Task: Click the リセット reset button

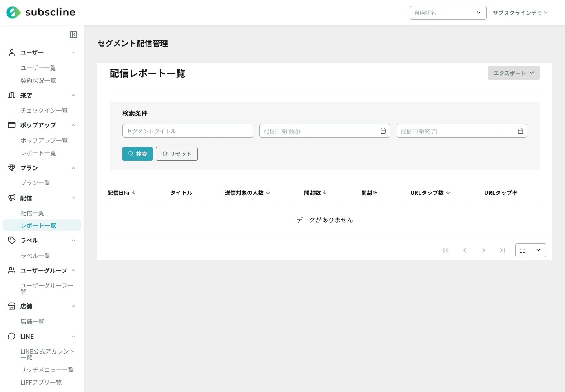Action: 177,154
